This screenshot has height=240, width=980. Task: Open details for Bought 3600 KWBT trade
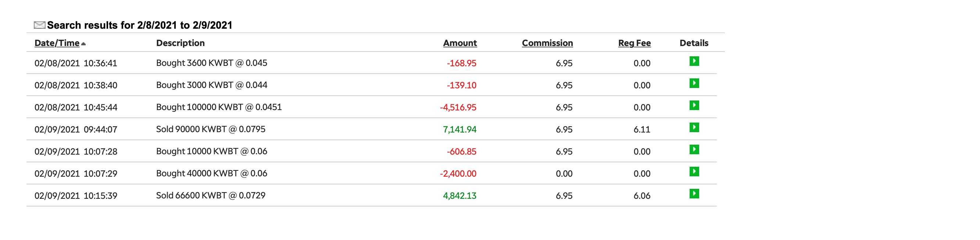tap(694, 61)
